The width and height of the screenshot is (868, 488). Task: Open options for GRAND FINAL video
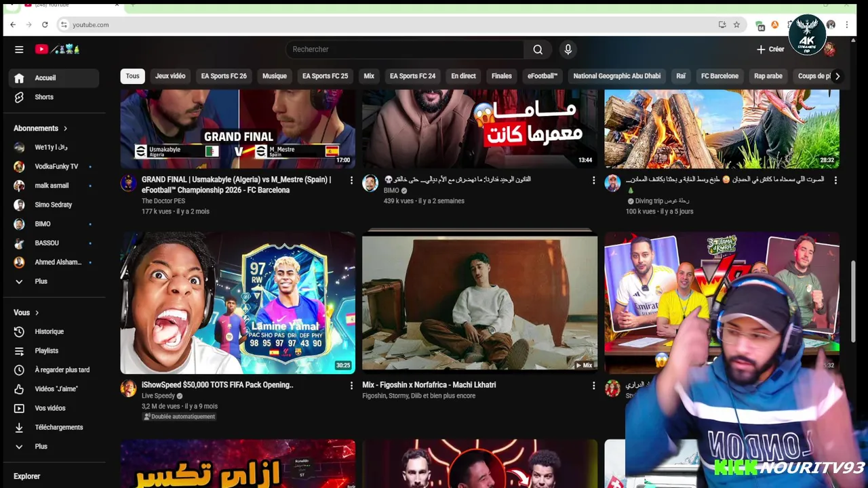351,180
